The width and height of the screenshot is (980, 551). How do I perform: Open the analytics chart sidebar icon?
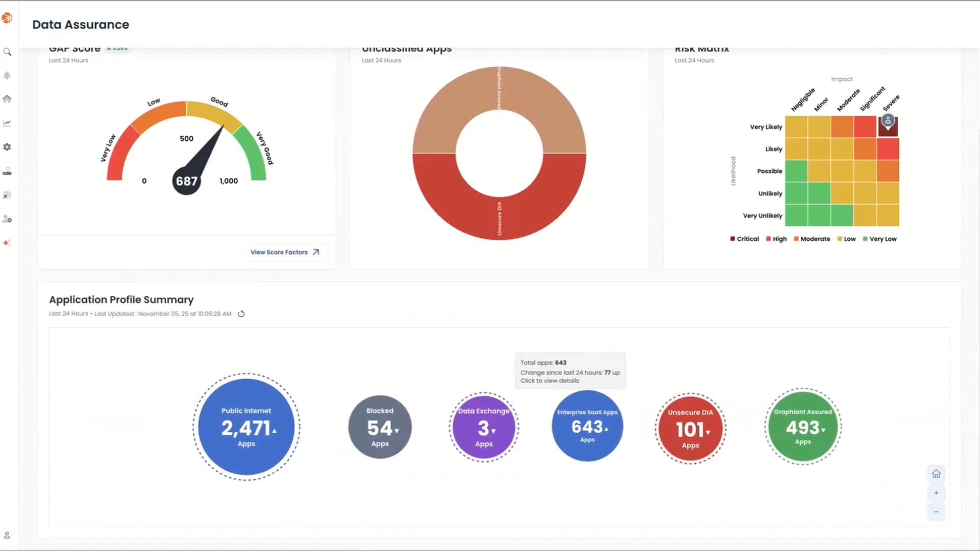[x=7, y=123]
